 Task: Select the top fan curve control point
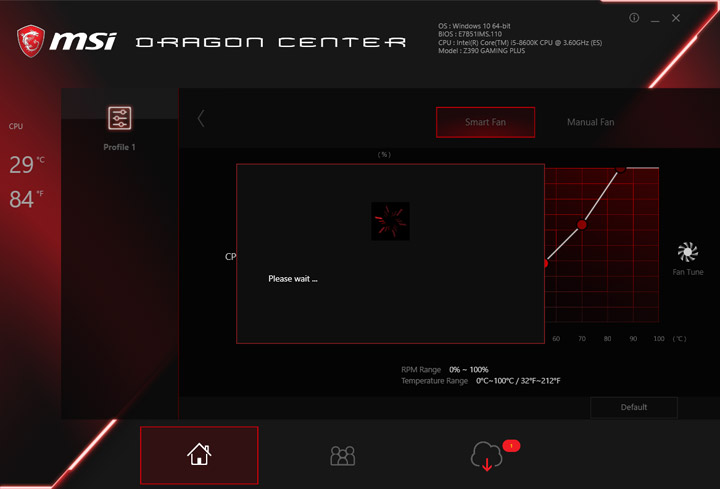[x=620, y=169]
